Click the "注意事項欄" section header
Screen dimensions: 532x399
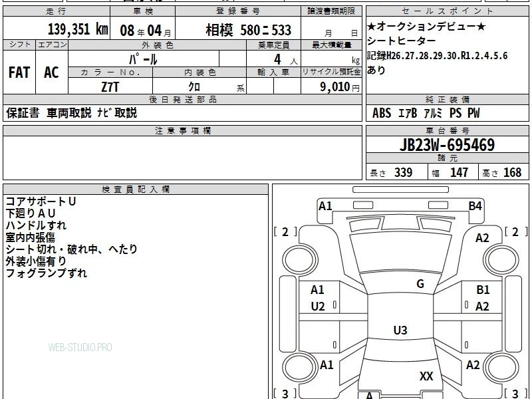click(x=182, y=130)
